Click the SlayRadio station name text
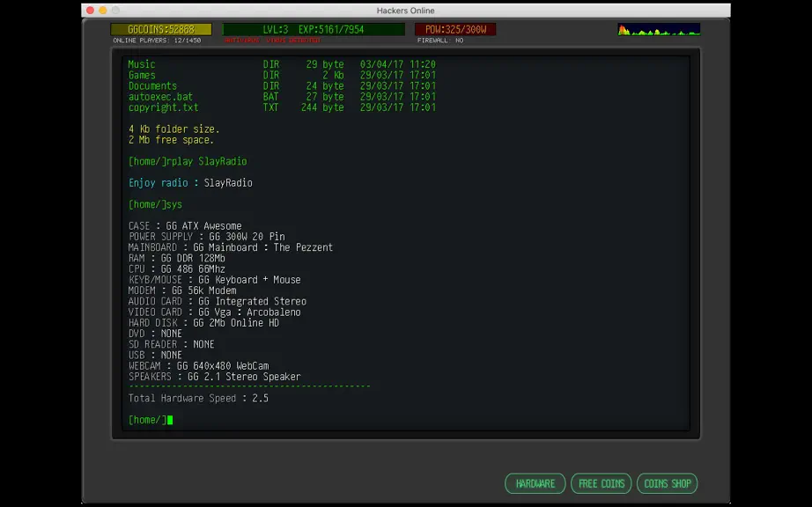This screenshot has height=507, width=812. click(x=228, y=183)
